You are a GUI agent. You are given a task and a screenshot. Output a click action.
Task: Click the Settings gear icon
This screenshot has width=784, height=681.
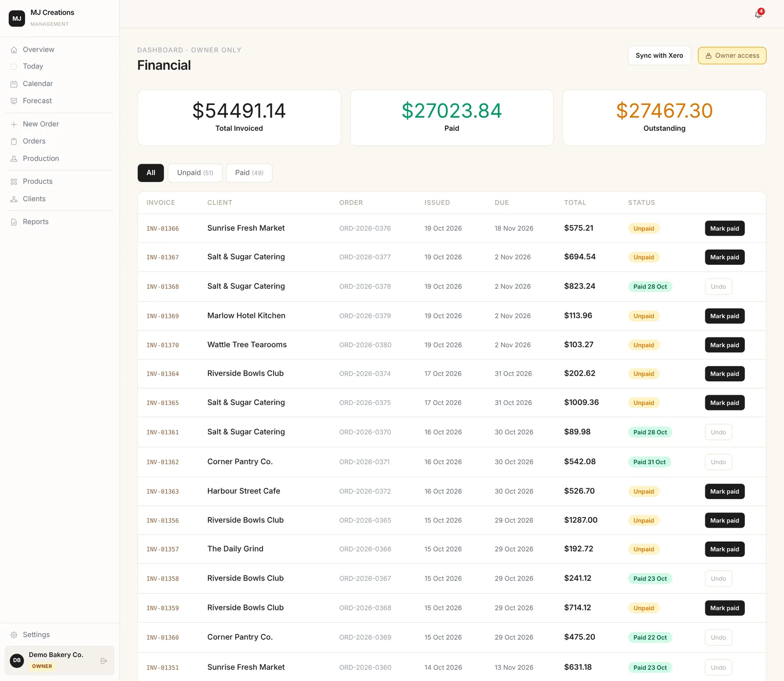(14, 635)
